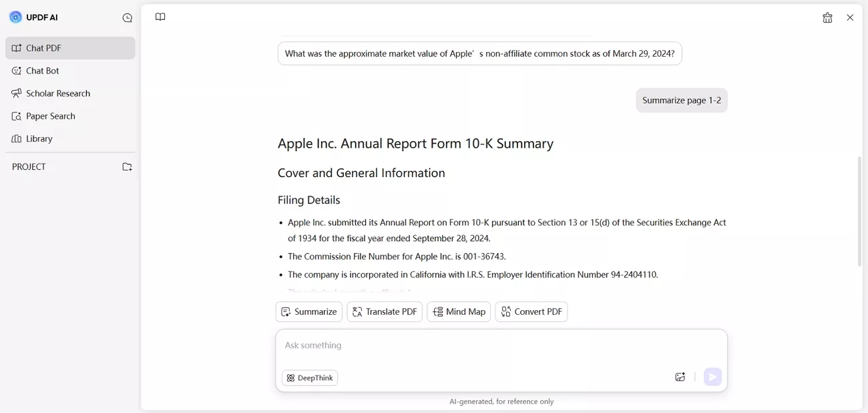Click the Translate PDF button

coord(385,311)
